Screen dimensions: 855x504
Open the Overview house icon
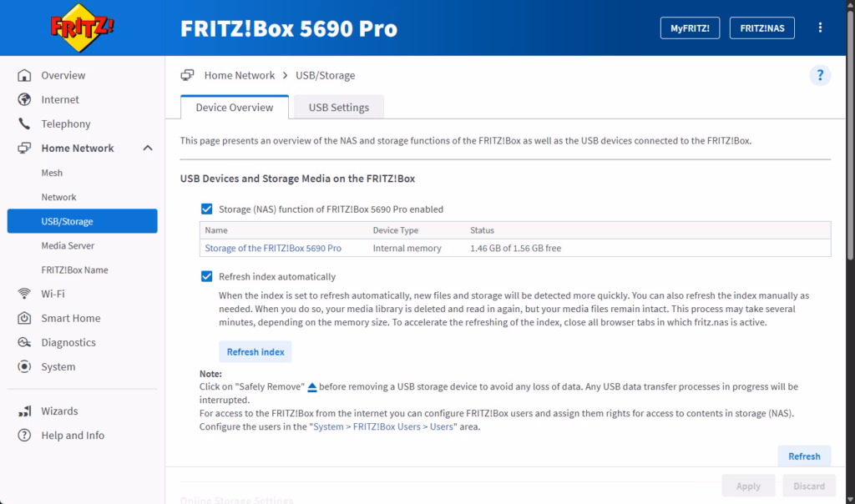[x=24, y=75]
